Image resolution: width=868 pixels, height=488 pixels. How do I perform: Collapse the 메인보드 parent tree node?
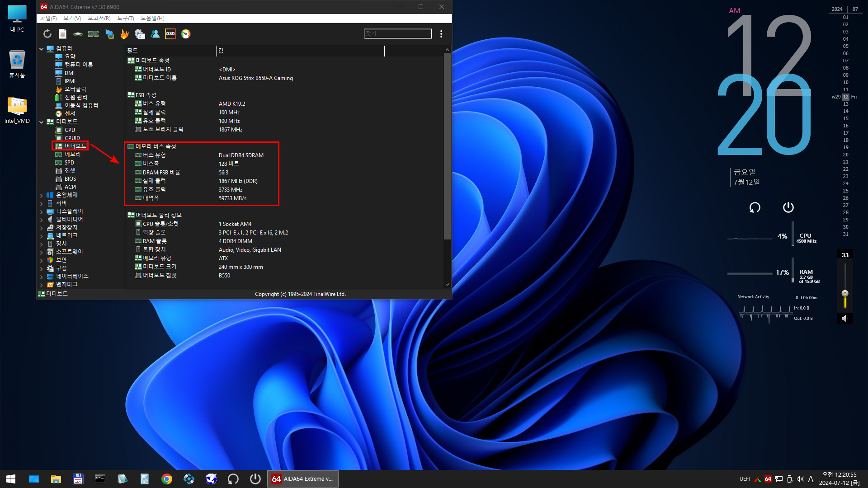(x=41, y=122)
